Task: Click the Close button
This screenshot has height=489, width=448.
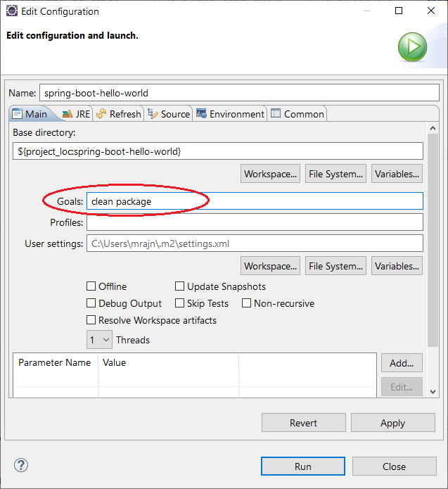Action: coord(395,466)
